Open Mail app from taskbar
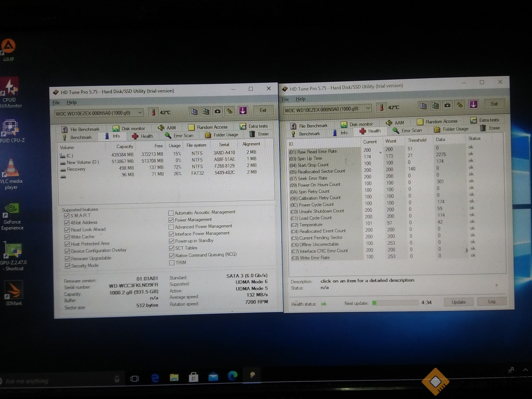This screenshot has width=532, height=399. point(213,377)
